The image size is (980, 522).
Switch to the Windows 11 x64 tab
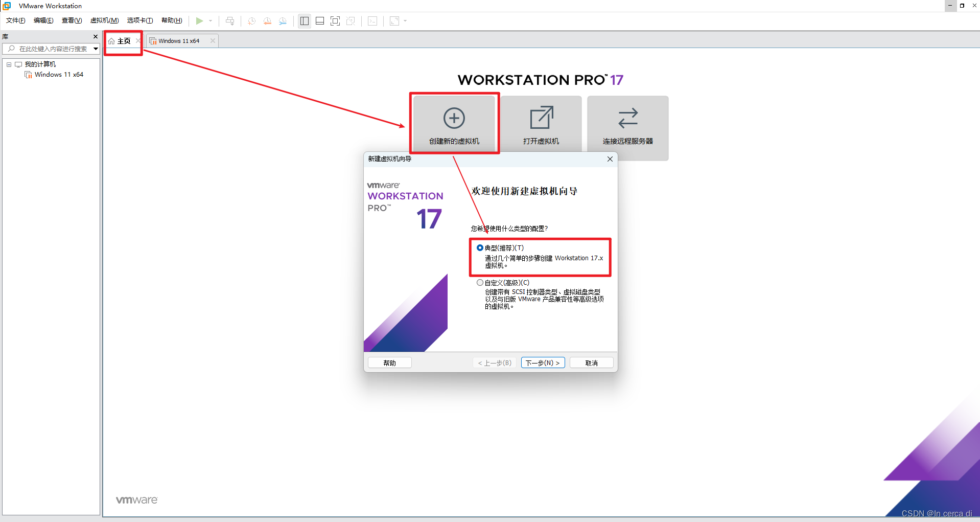click(x=179, y=41)
